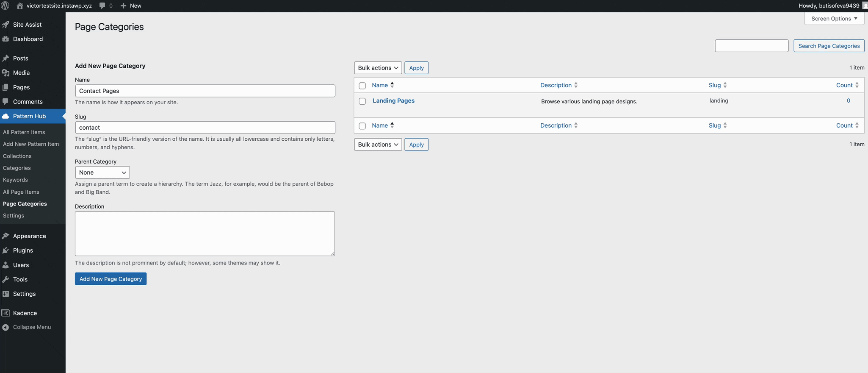Go to Add New Pattern Item
The height and width of the screenshot is (373, 868).
click(31, 144)
